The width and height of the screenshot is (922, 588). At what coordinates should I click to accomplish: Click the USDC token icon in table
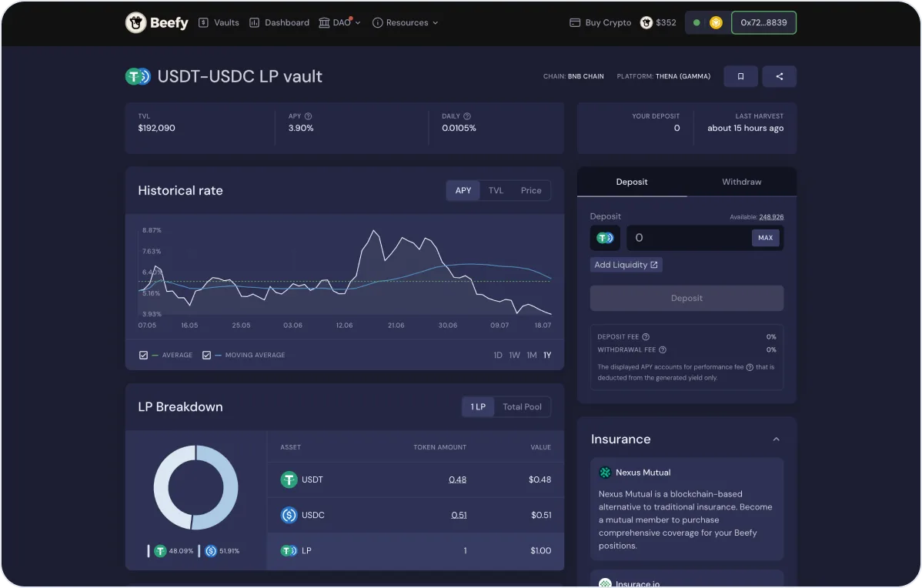(289, 515)
